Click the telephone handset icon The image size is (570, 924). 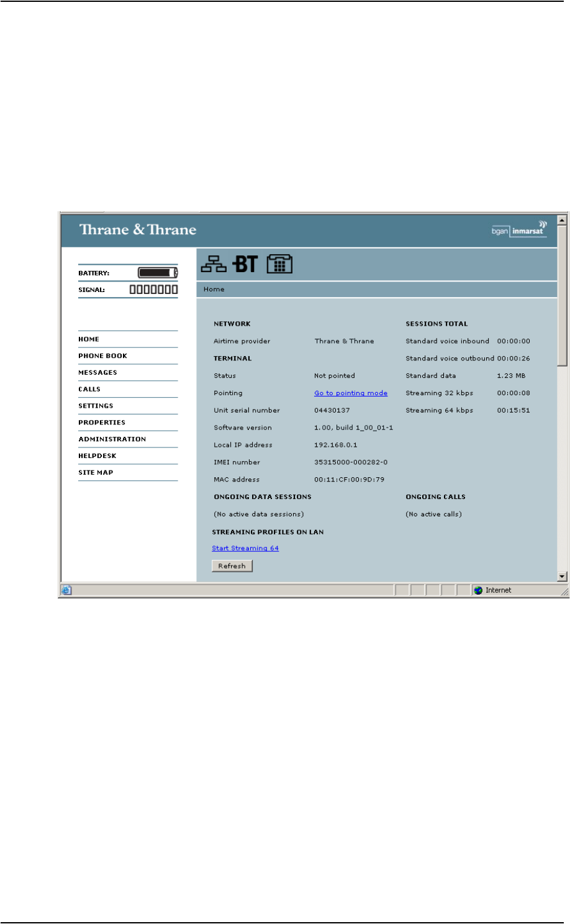279,265
